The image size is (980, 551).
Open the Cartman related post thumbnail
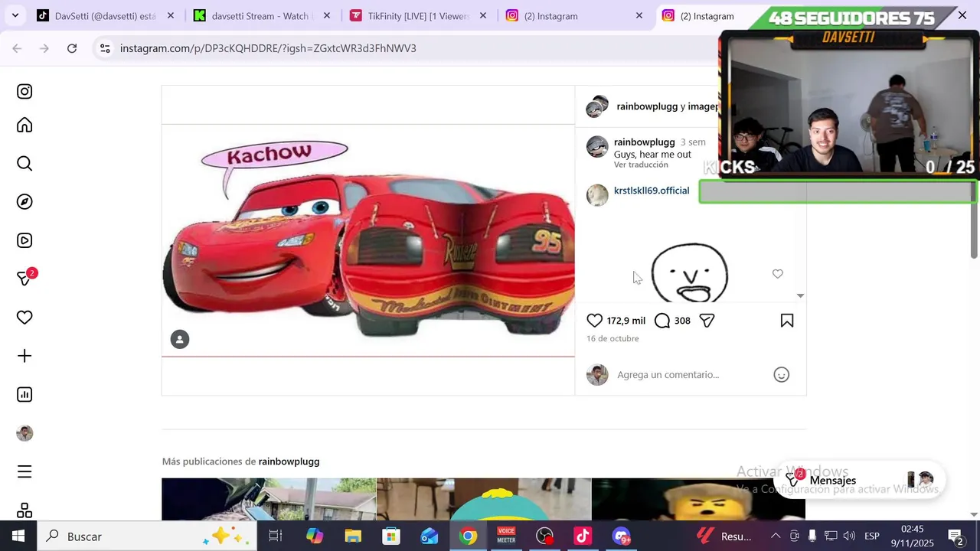click(x=484, y=499)
